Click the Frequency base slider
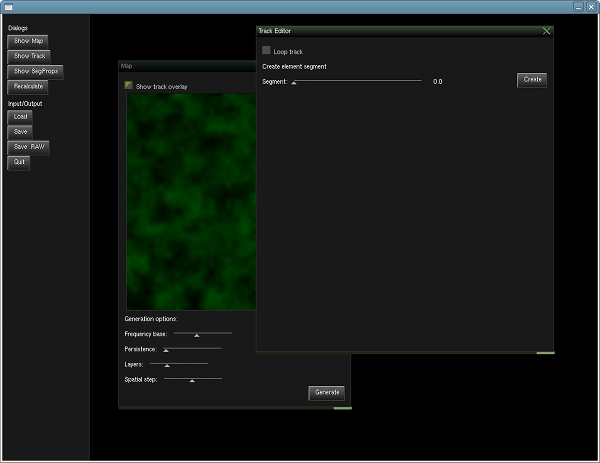 (x=202, y=334)
